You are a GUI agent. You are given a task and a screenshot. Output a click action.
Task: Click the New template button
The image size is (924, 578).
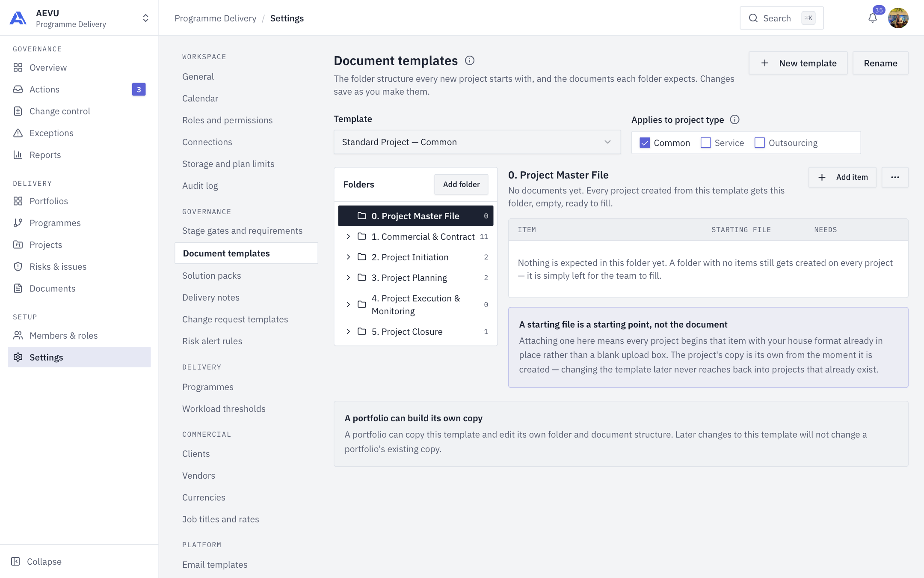click(x=798, y=63)
